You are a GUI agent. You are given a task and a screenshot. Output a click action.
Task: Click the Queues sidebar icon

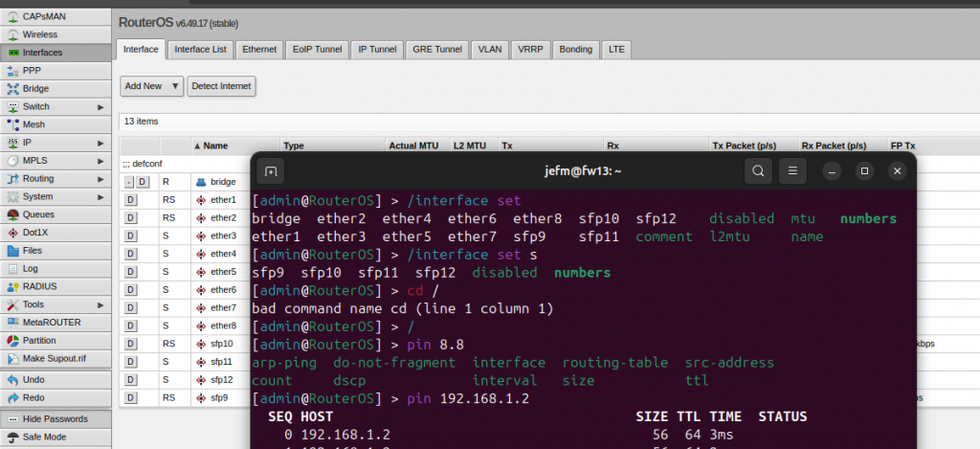point(12,214)
